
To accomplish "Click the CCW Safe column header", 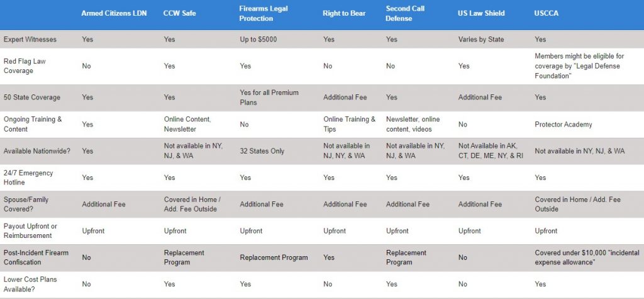I will [x=179, y=13].
